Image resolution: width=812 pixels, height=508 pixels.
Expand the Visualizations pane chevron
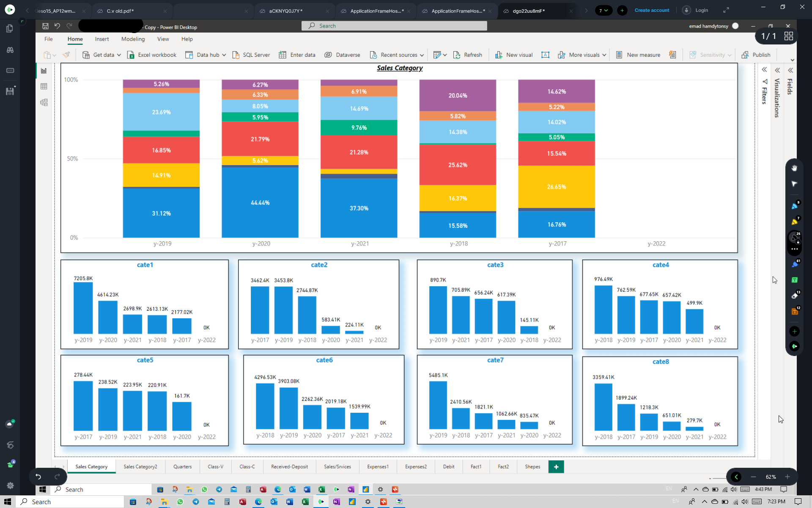777,70
